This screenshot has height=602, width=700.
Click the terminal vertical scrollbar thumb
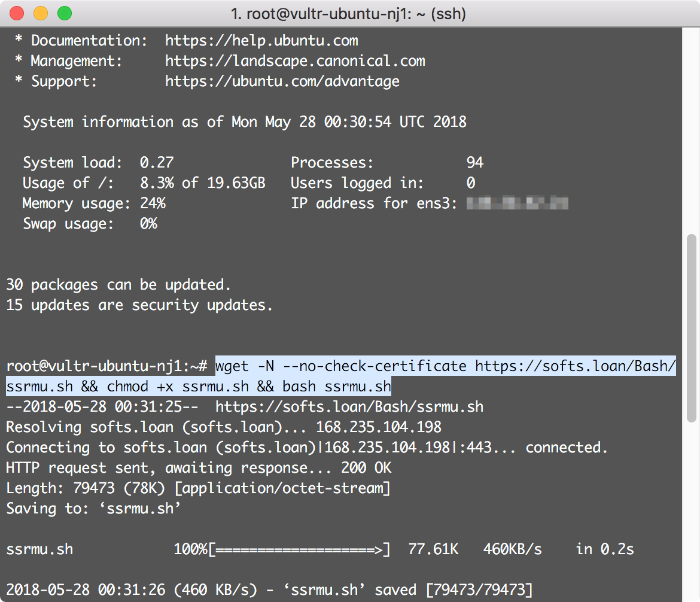coord(692,328)
